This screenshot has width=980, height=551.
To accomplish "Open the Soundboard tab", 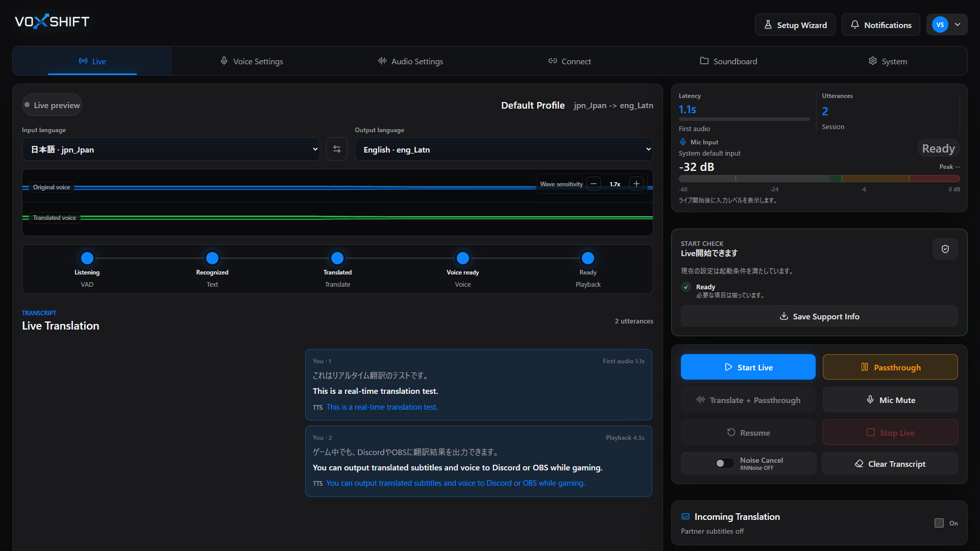I will coord(728,61).
